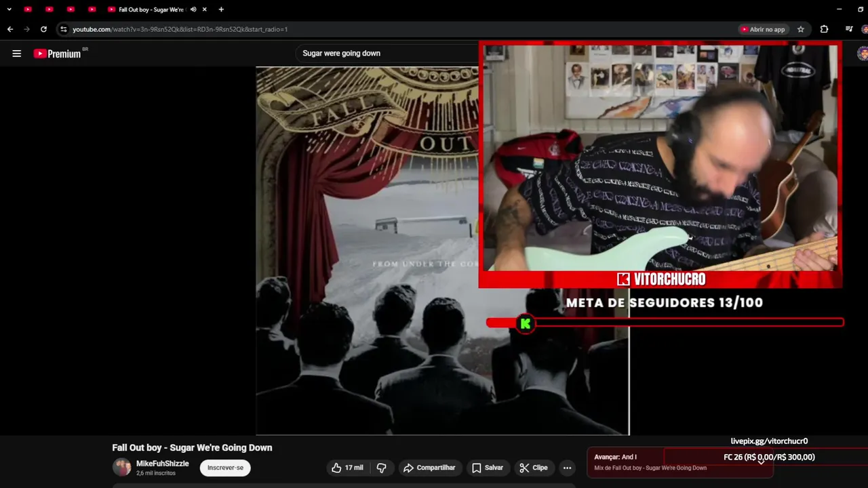Screen dimensions: 868x488
Task: Restore down the browser window
Action: pos(861,9)
